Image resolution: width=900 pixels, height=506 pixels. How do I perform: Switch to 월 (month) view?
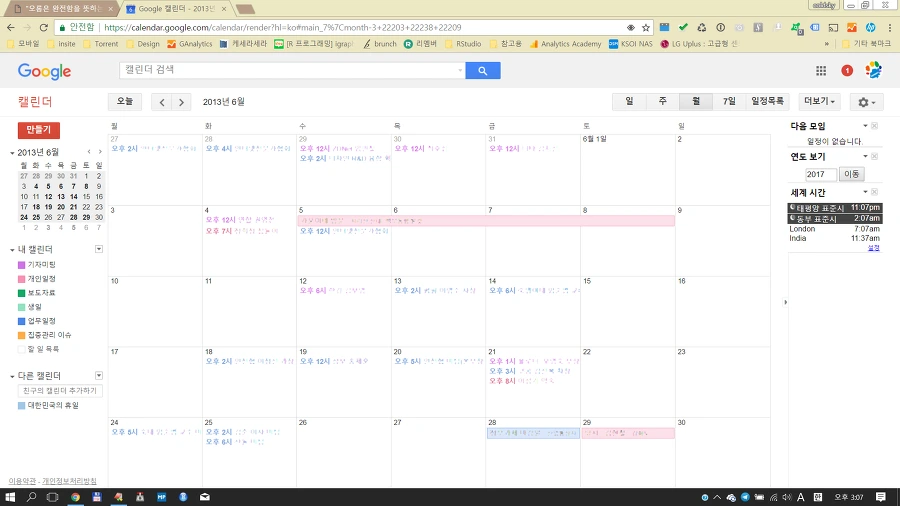tap(696, 102)
